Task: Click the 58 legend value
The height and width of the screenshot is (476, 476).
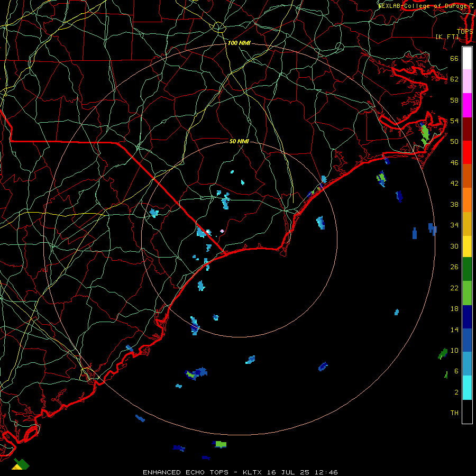Action: coord(454,100)
